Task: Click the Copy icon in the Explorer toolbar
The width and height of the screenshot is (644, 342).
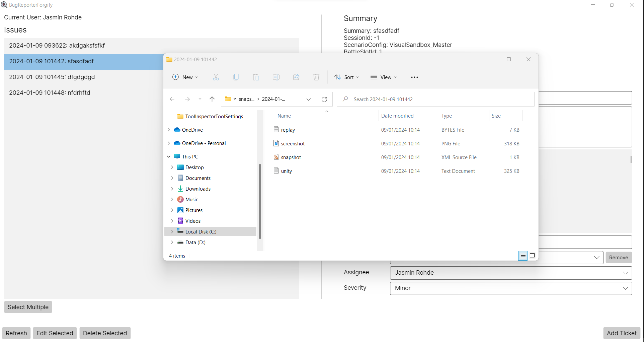Action: pyautogui.click(x=236, y=77)
